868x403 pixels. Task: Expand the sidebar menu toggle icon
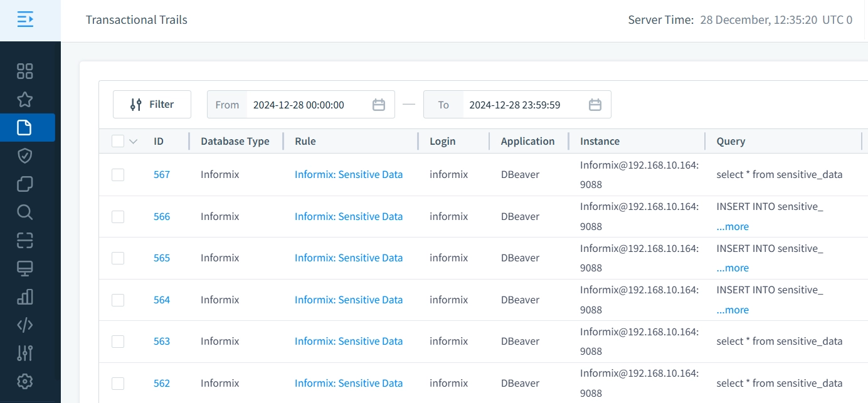click(x=25, y=19)
